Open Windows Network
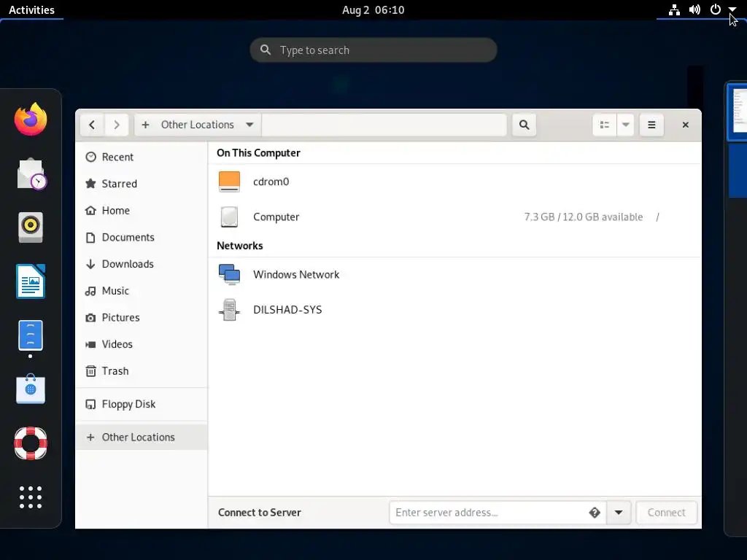Viewport: 747px width, 560px height. (x=454, y=274)
